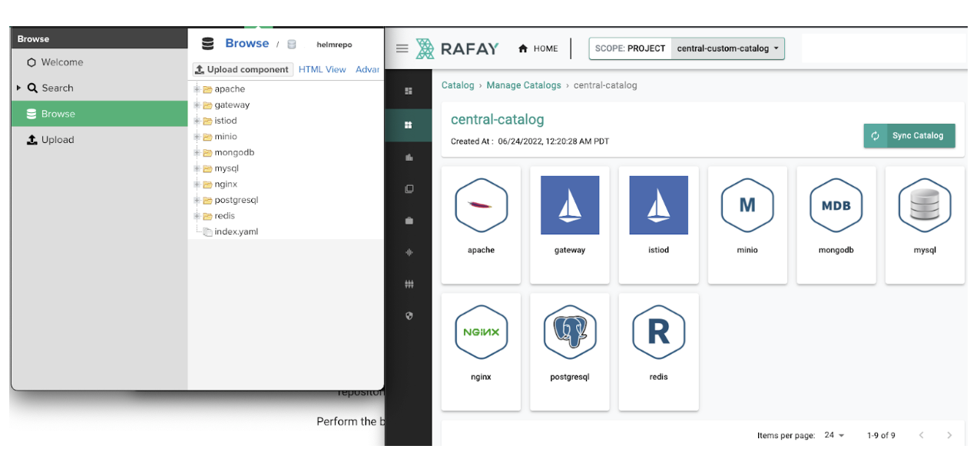Viewport: 980px width, 449px height.
Task: Go to previous page of catalog items
Action: point(922,435)
